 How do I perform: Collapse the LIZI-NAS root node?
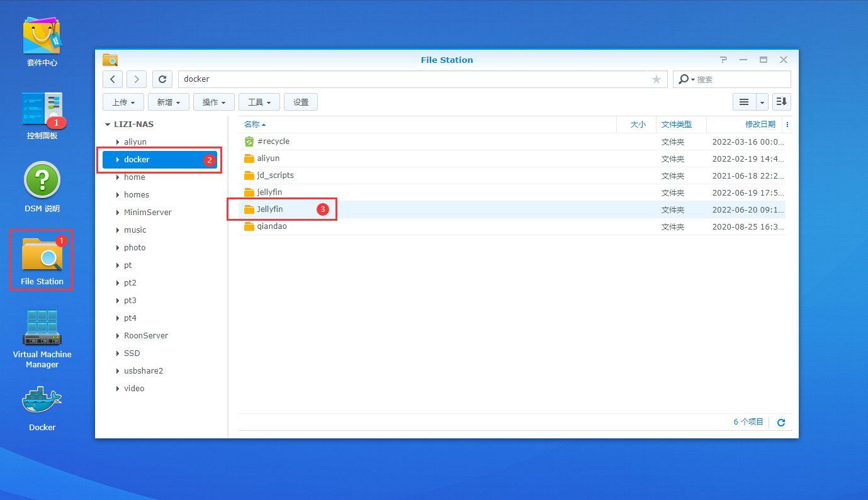(108, 125)
